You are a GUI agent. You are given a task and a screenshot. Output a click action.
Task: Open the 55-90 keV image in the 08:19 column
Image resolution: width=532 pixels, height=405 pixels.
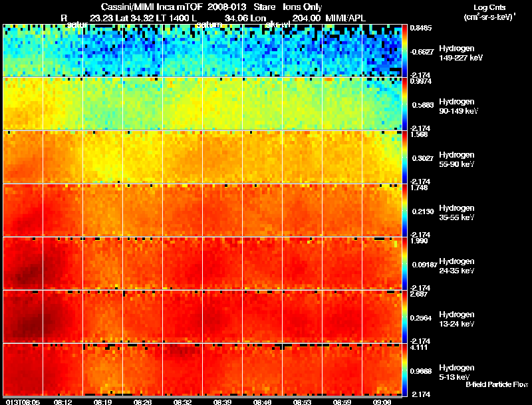tap(103, 157)
